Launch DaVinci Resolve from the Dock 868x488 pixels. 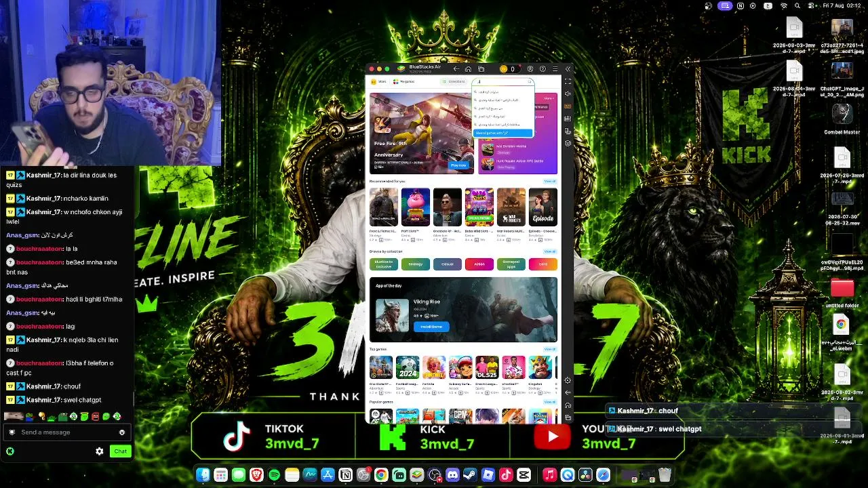pyautogui.click(x=585, y=475)
